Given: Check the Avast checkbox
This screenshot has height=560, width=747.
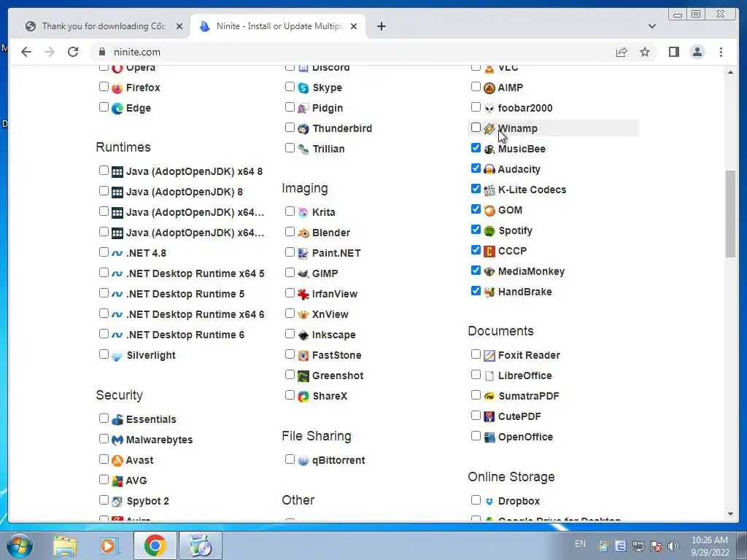Looking at the screenshot, I should [104, 459].
